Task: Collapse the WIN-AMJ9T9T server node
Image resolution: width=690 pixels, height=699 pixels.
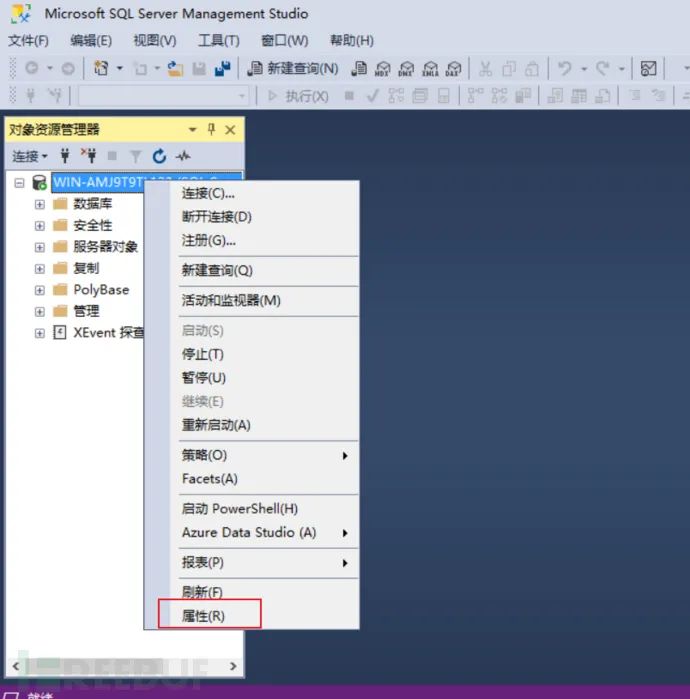Action: [19, 183]
